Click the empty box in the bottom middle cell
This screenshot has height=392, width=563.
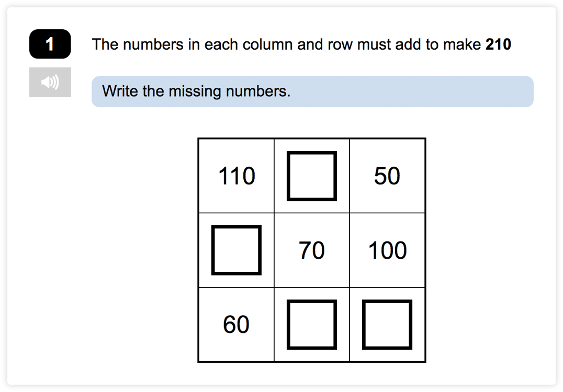tap(311, 324)
